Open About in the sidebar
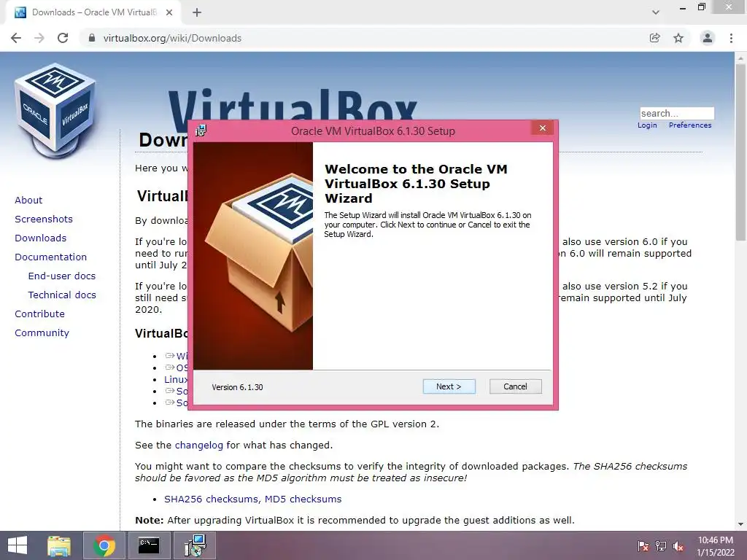Screen dimensions: 747x560 point(28,200)
